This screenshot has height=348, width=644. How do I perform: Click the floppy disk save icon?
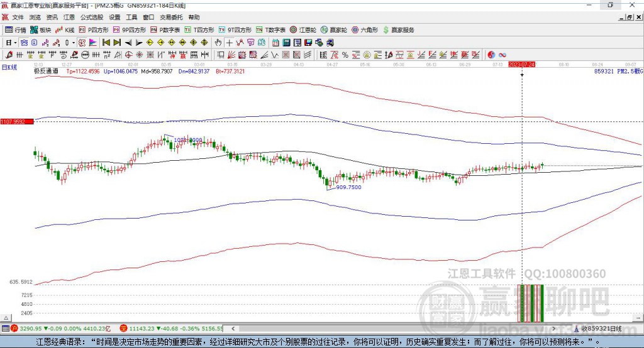click(308, 43)
